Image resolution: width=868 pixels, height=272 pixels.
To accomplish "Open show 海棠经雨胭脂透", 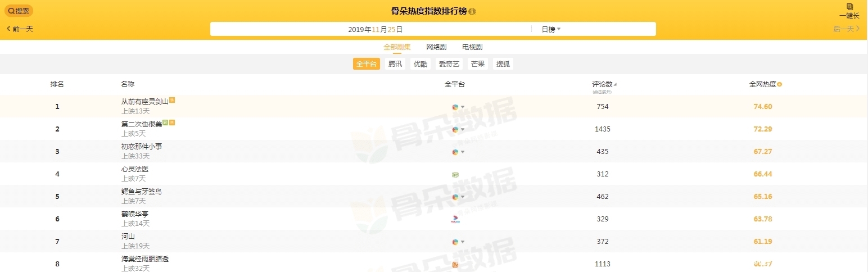I will (145, 259).
